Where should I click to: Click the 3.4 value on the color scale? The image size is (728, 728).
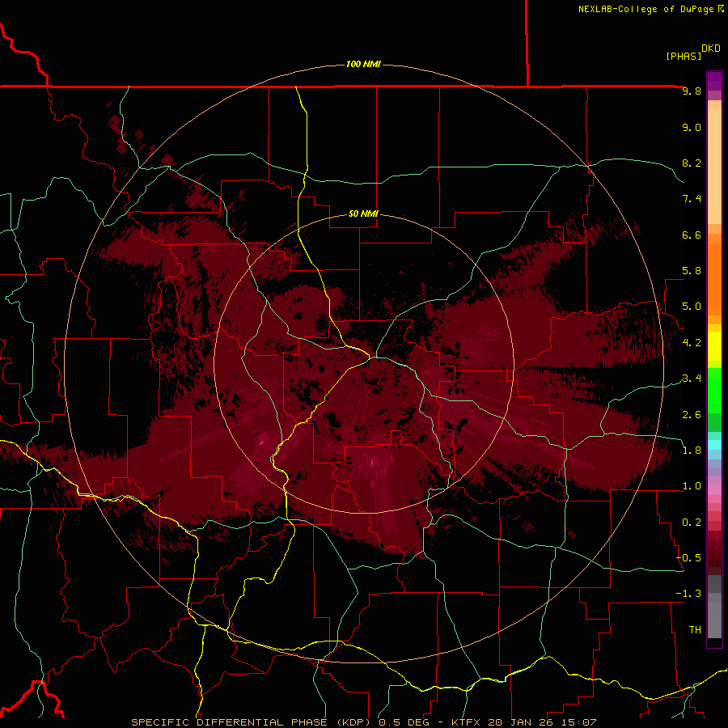click(x=692, y=379)
